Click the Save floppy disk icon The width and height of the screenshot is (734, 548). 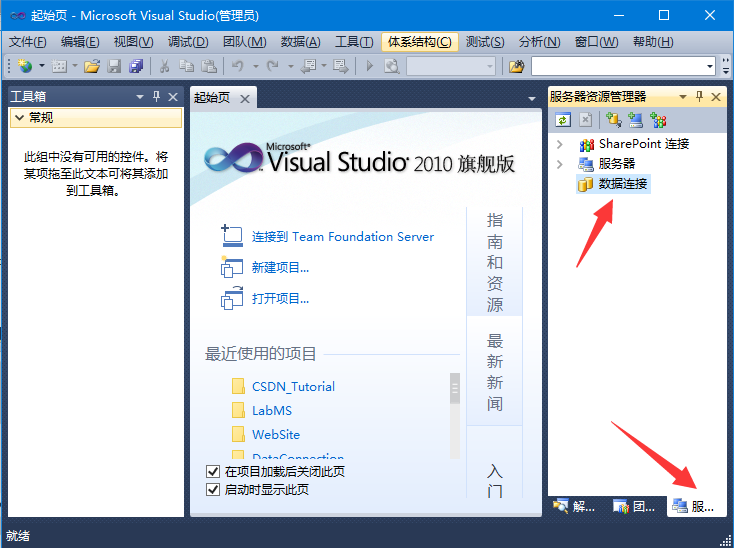click(114, 66)
